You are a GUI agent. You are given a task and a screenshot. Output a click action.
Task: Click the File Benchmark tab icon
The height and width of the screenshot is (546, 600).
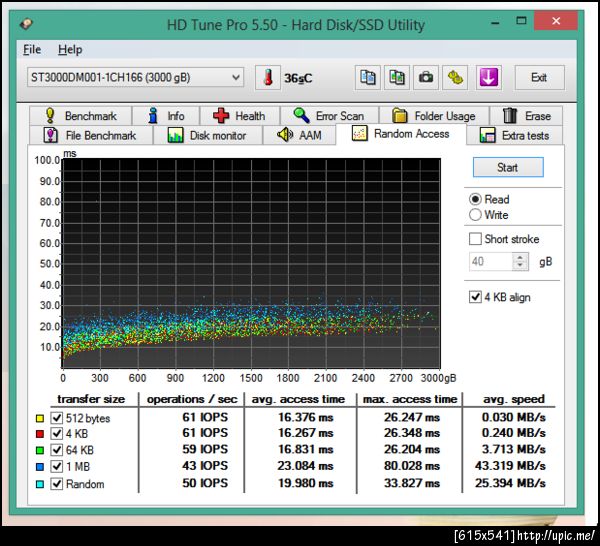pyautogui.click(x=51, y=135)
